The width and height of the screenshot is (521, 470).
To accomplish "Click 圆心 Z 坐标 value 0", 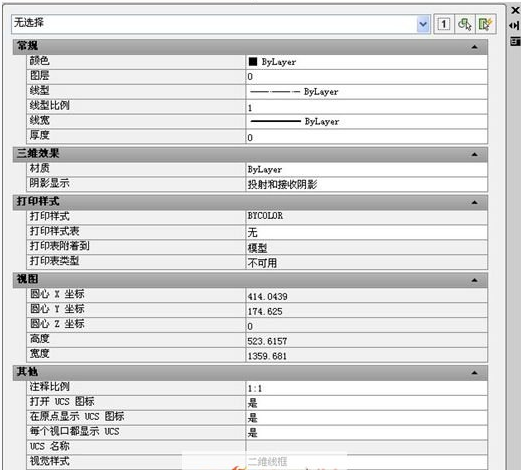I will [367, 326].
